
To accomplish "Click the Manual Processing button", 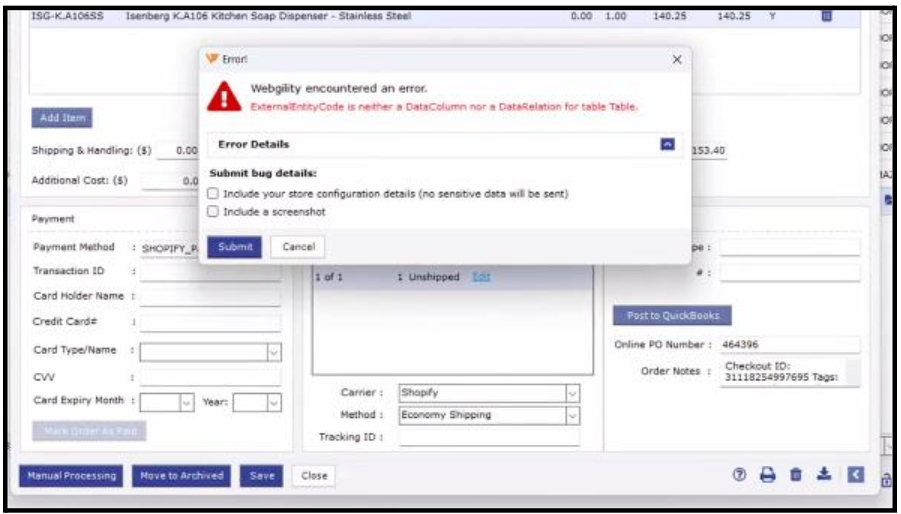I will tap(71, 476).
